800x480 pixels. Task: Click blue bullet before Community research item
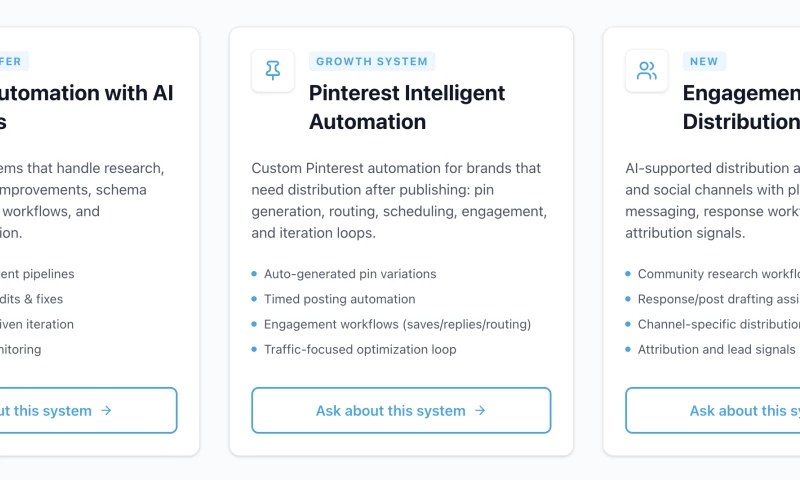(x=628, y=274)
